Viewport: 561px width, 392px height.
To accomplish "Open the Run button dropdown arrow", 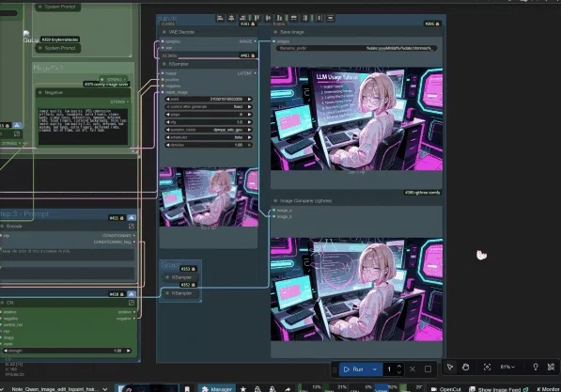I will [375, 369].
